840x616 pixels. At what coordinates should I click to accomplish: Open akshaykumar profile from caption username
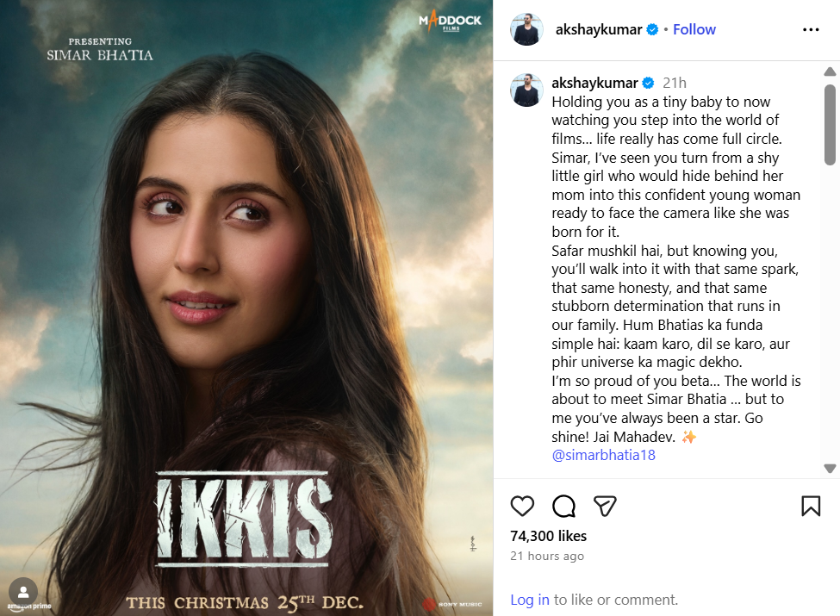[x=594, y=83]
